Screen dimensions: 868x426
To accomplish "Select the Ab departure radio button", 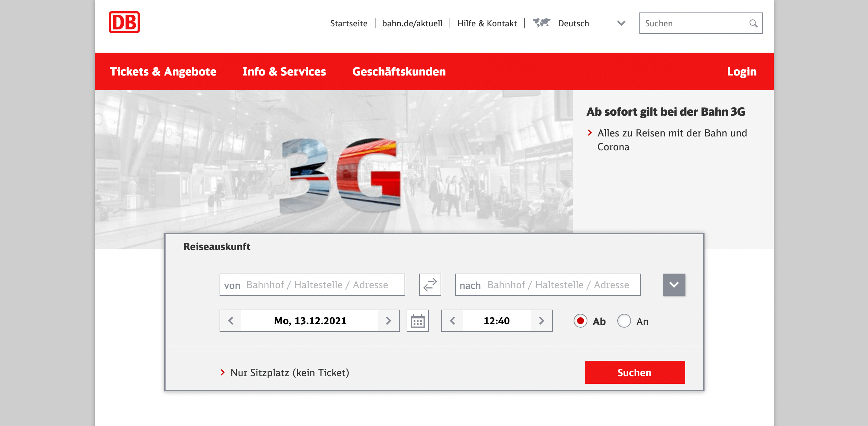I will (x=581, y=321).
